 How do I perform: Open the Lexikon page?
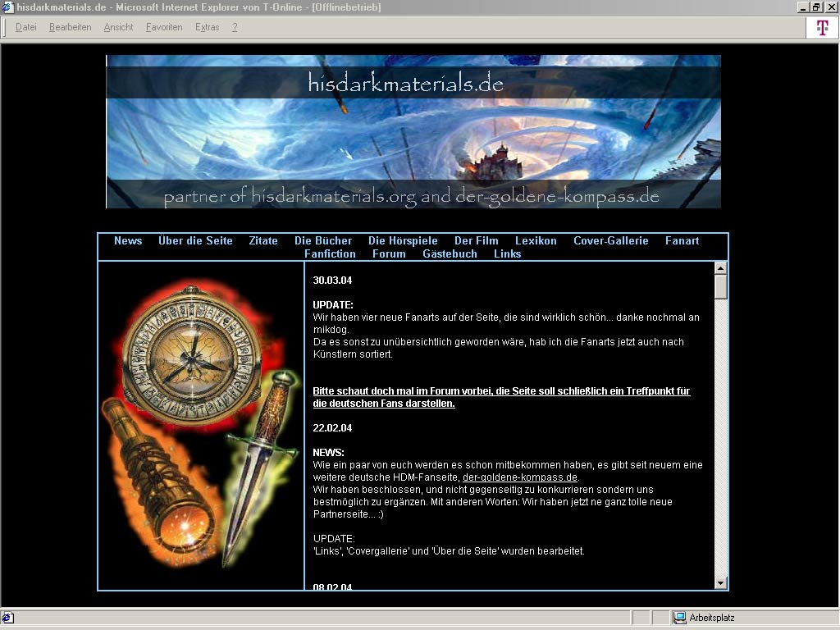pyautogui.click(x=536, y=240)
